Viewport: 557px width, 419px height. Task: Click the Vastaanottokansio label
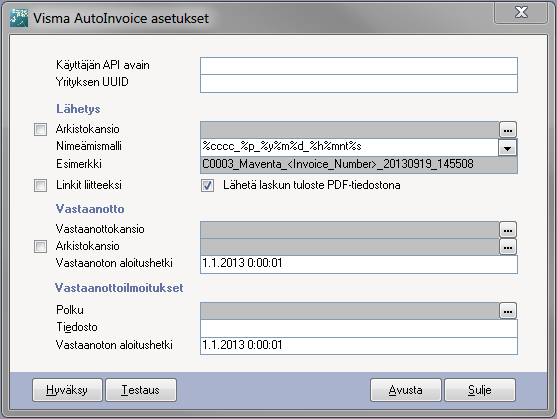pyautogui.click(x=100, y=229)
